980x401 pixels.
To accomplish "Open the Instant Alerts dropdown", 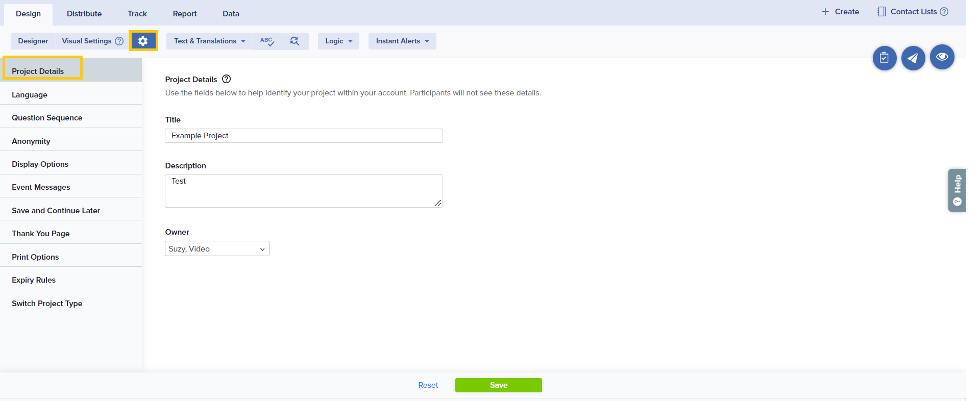I will (x=402, y=41).
